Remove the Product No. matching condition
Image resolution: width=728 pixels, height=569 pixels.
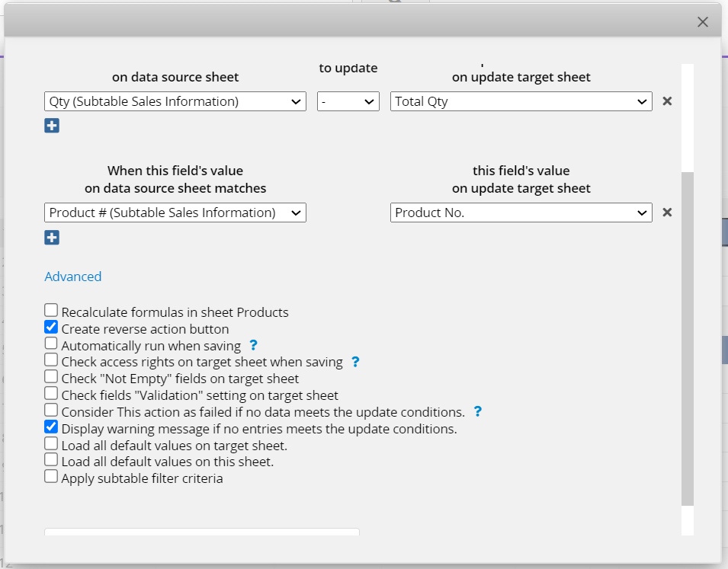(x=667, y=212)
